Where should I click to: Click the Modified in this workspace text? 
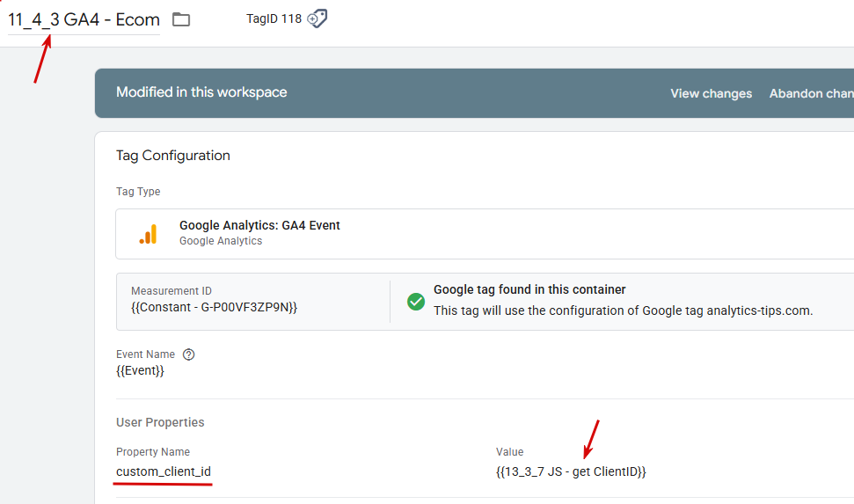pos(201,92)
